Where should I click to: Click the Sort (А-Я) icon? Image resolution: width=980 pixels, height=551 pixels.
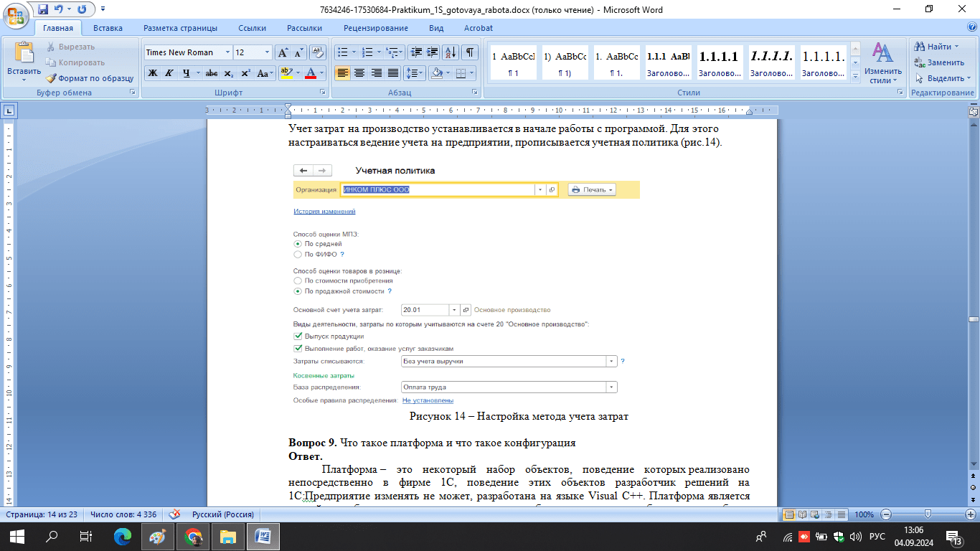coord(451,52)
